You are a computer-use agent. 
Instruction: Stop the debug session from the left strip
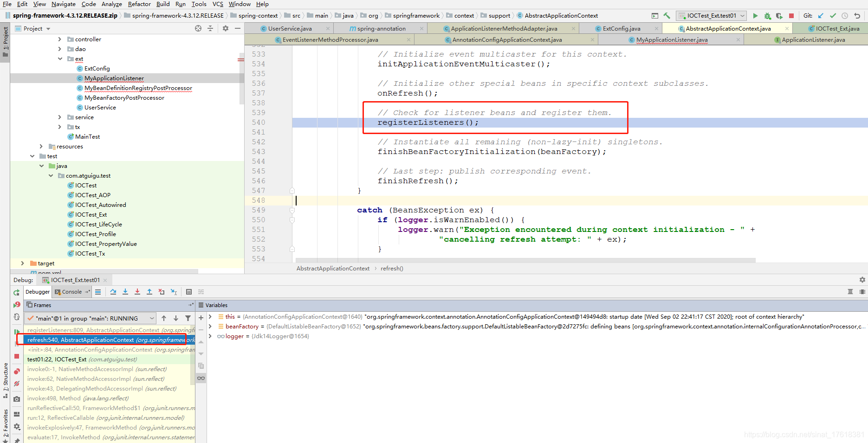[x=17, y=356]
